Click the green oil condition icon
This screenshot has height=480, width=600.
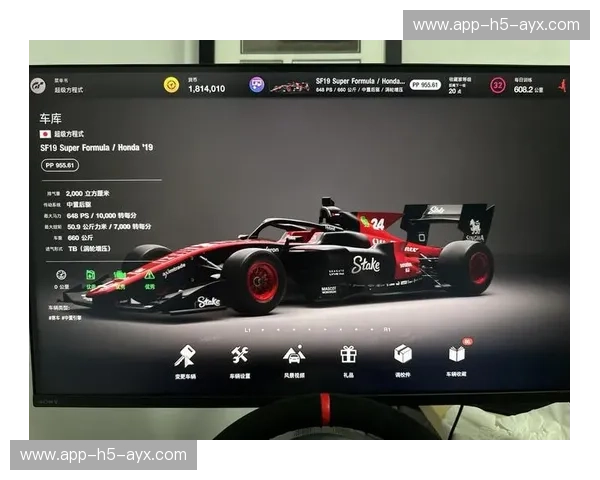click(x=90, y=274)
